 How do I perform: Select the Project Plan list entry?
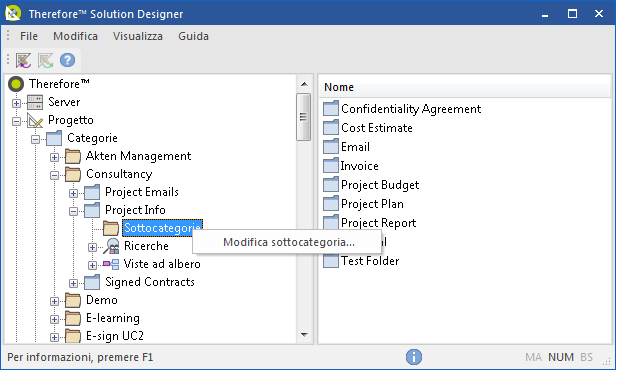coord(372,204)
